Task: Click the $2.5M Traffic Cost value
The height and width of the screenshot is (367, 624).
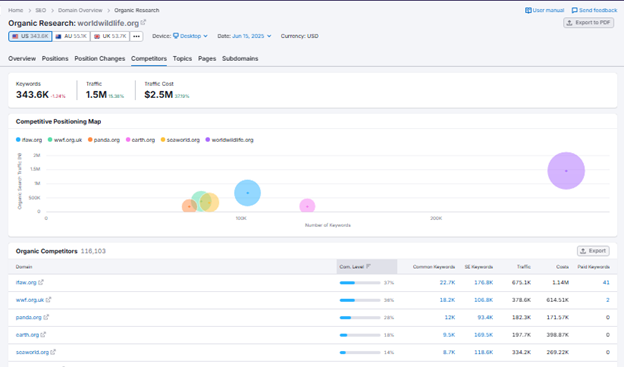Action: (158, 95)
